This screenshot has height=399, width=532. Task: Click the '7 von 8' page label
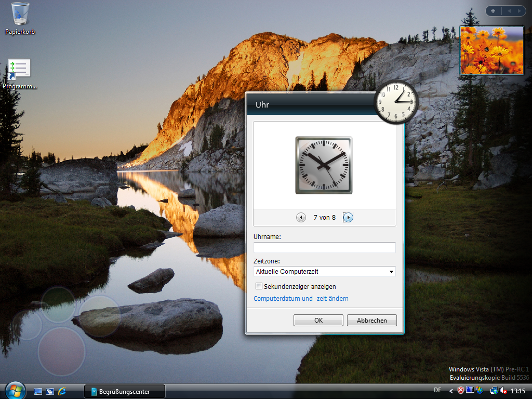(324, 218)
